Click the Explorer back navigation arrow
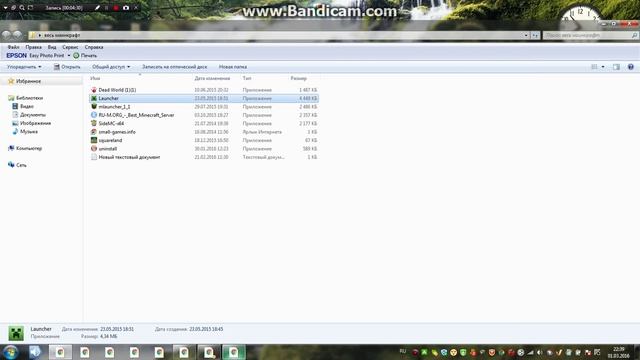Screen dimensions: 640x360 [x=7, y=35]
